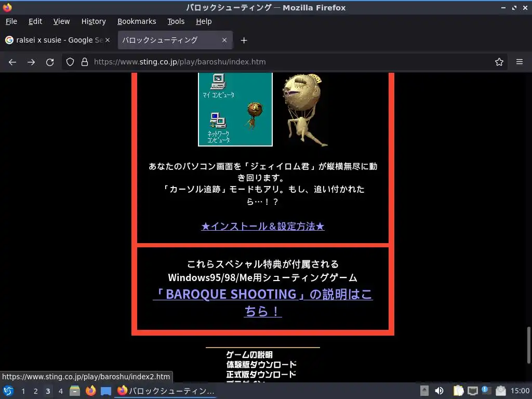Viewport: 532px width, 399px height.
Task: Open the file manager taskbar icon
Action: 75,391
